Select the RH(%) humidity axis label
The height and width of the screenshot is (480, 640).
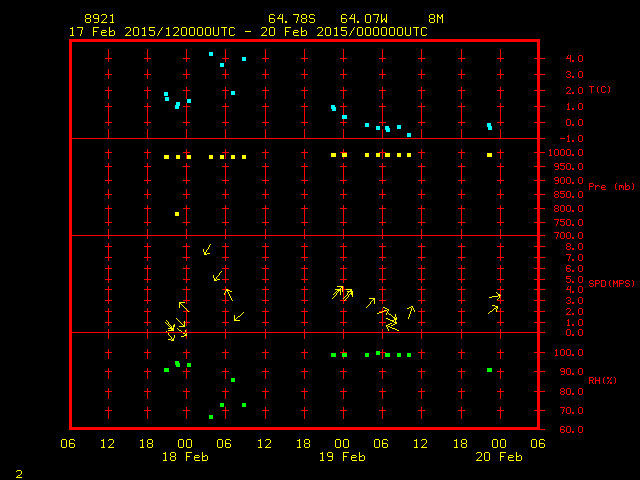point(600,381)
